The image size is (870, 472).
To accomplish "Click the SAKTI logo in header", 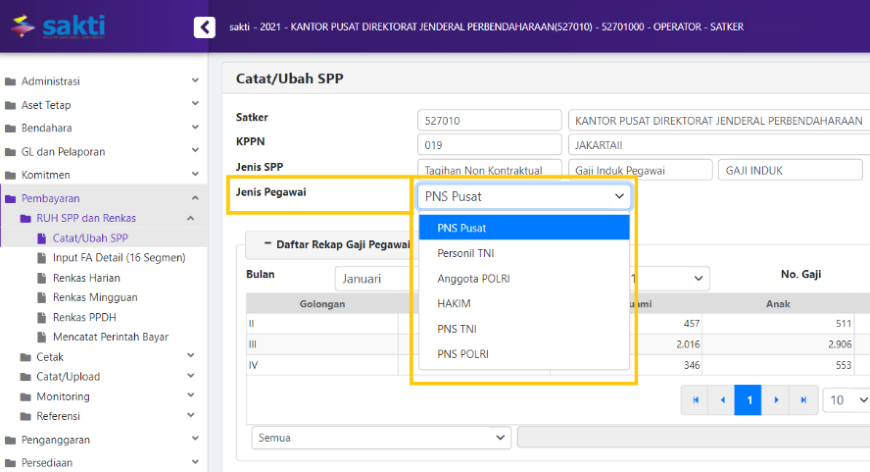I will point(57,25).
